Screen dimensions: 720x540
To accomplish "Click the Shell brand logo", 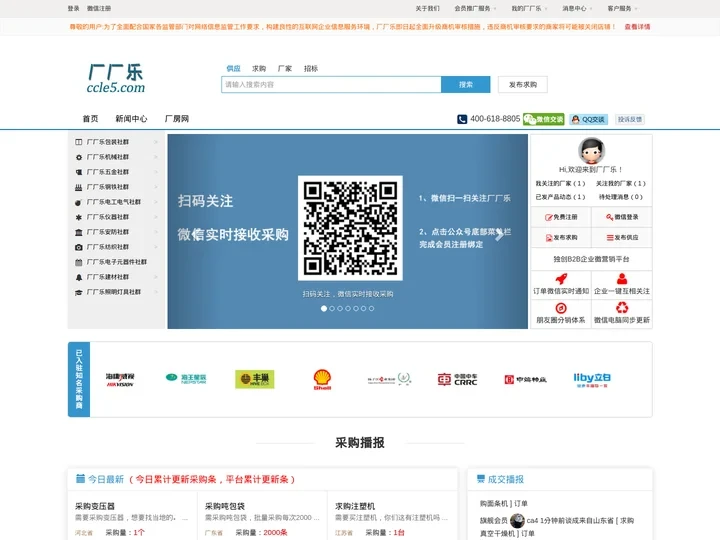I will (x=322, y=379).
